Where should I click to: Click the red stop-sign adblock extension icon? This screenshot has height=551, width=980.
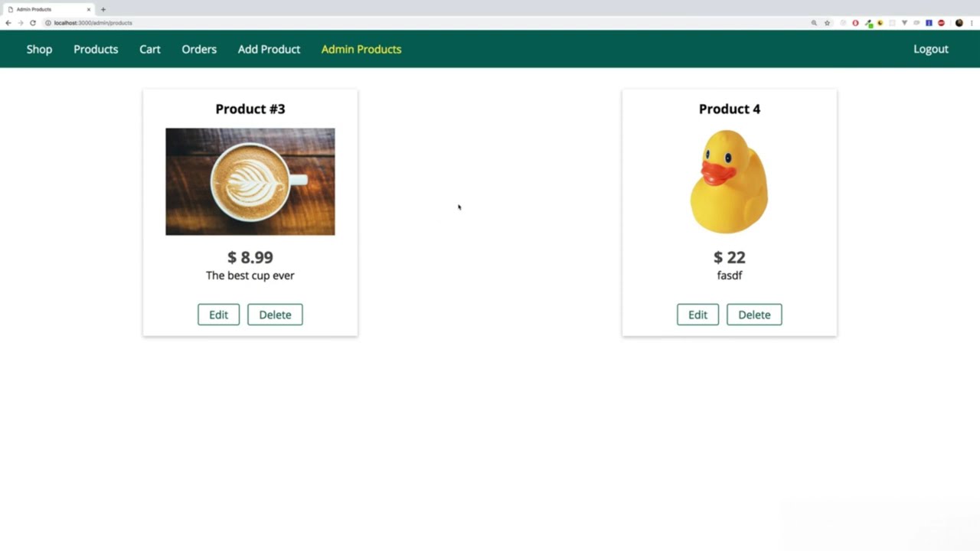(x=941, y=23)
